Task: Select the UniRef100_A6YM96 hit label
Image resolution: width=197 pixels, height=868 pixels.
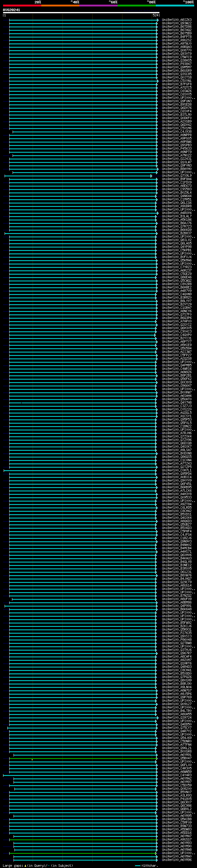Action: [177, 860]
